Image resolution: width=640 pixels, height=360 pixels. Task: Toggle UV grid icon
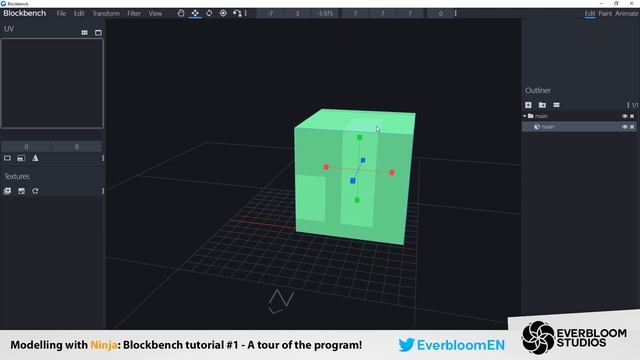84,33
